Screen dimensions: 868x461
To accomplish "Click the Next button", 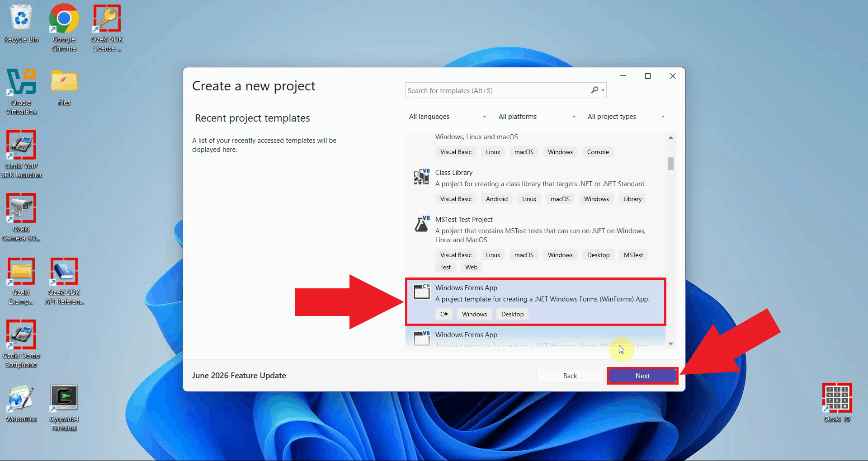I will pyautogui.click(x=642, y=376).
